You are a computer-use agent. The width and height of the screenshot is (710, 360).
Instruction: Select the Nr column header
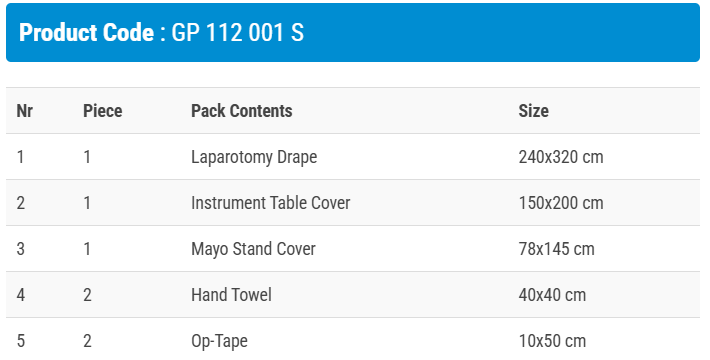pyautogui.click(x=24, y=111)
